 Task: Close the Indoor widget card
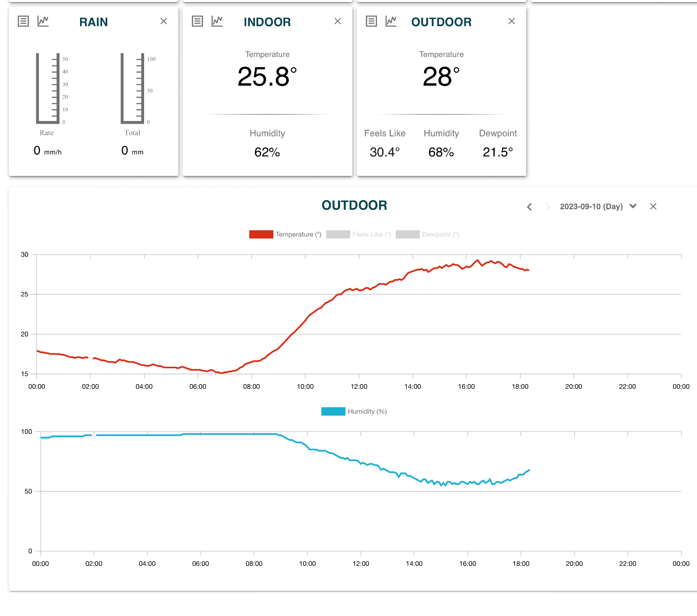(337, 21)
